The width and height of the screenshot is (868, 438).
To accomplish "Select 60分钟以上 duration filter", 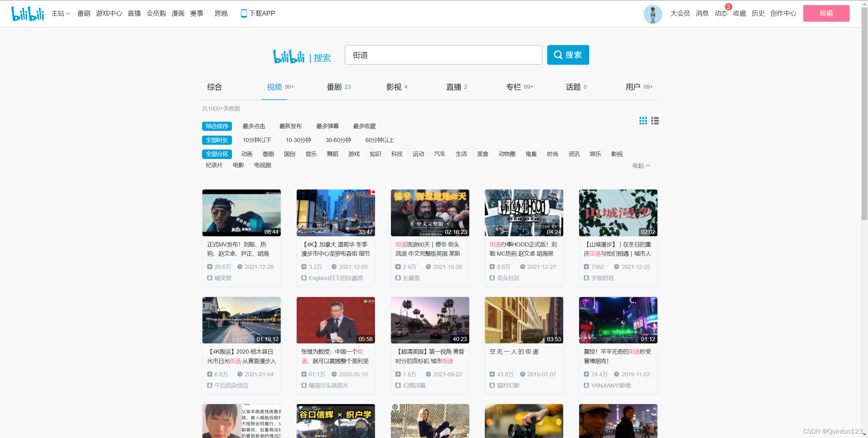I will tap(379, 140).
